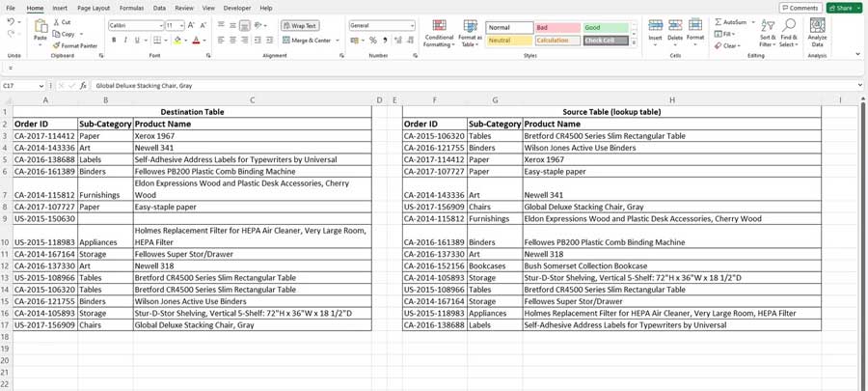Click the Increase Indent icon
The height and width of the screenshot is (391, 868).
(269, 41)
